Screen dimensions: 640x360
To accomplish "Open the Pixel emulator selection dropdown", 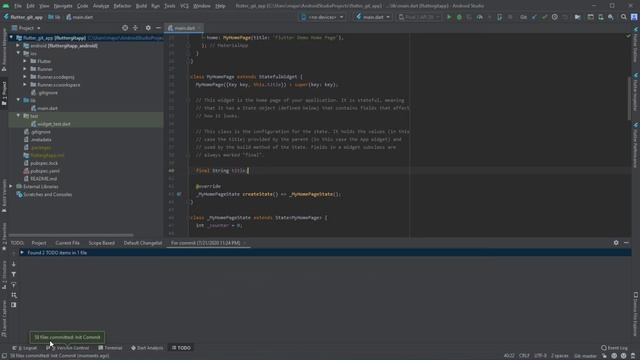I will coord(419,17).
